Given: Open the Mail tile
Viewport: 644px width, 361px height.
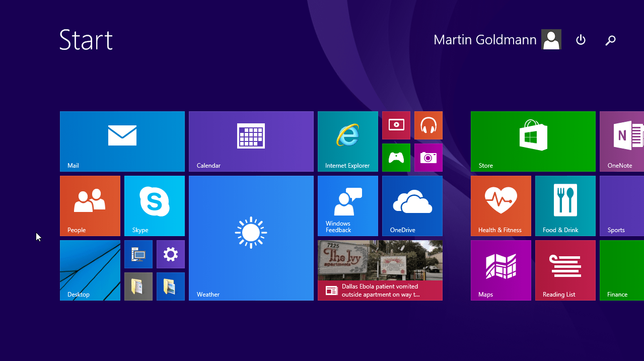Looking at the screenshot, I should (x=122, y=141).
